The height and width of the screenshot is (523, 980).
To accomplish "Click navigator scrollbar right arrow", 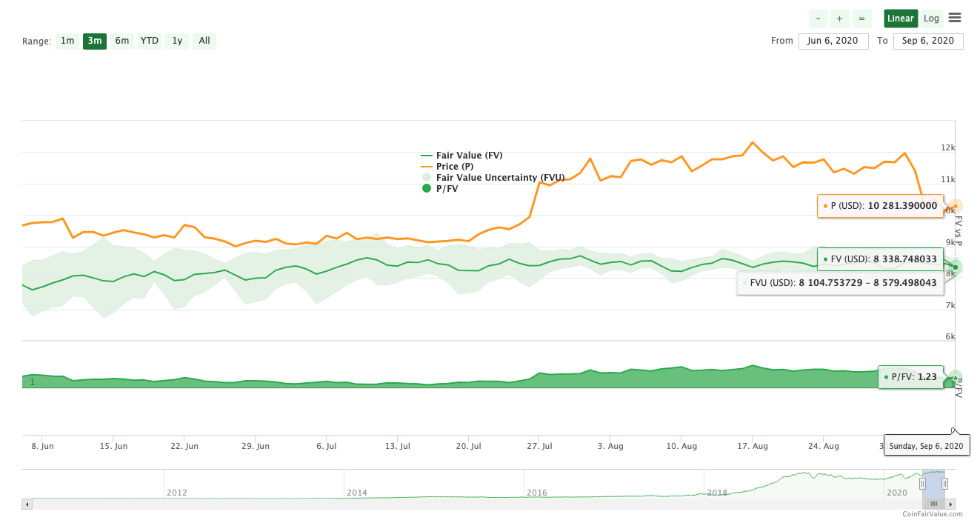I will click(x=950, y=504).
